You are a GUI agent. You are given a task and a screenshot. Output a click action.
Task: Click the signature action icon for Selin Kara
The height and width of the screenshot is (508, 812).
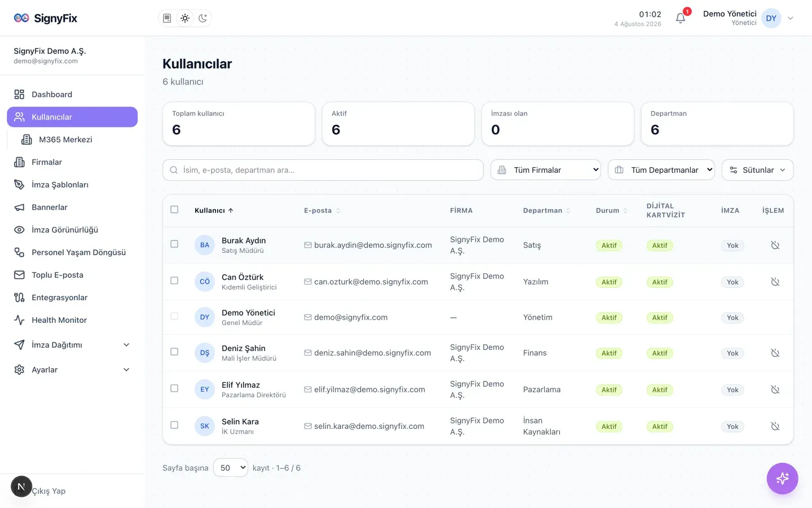click(775, 426)
